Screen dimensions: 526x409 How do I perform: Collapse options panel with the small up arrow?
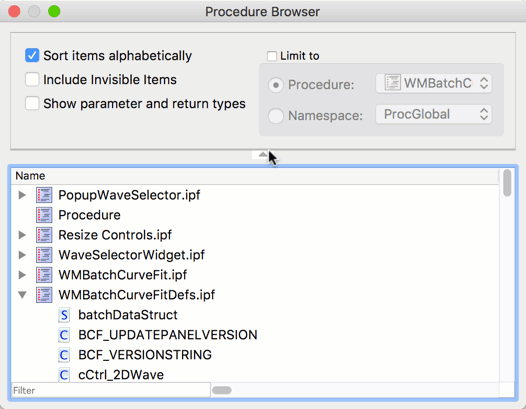[x=263, y=154]
